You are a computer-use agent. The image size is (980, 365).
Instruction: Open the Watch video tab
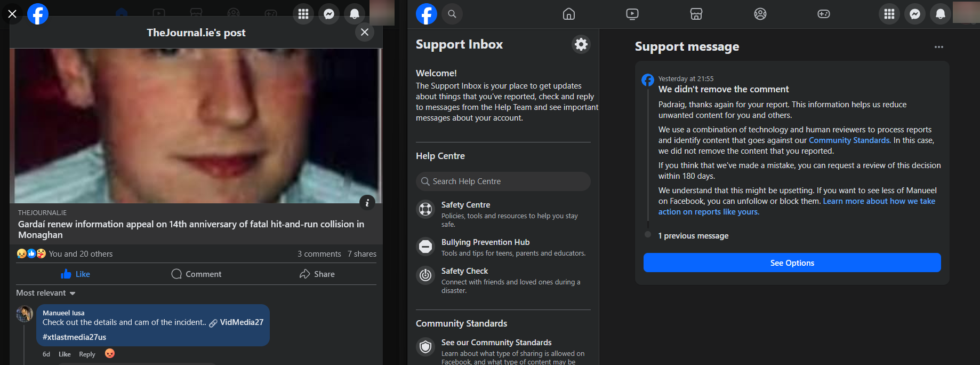632,14
